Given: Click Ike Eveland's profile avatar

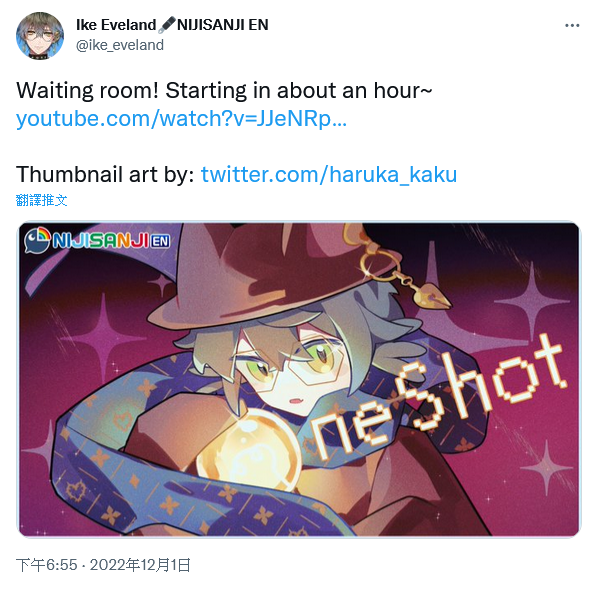Looking at the screenshot, I should (x=40, y=36).
